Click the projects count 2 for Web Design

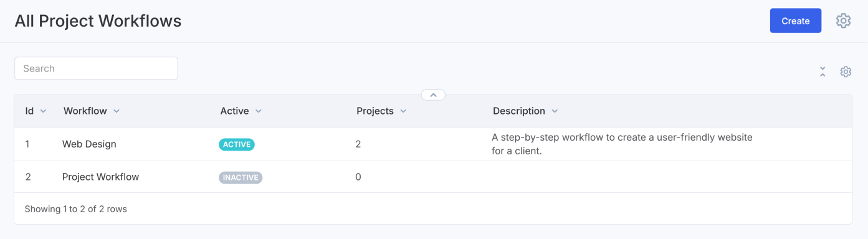[358, 144]
